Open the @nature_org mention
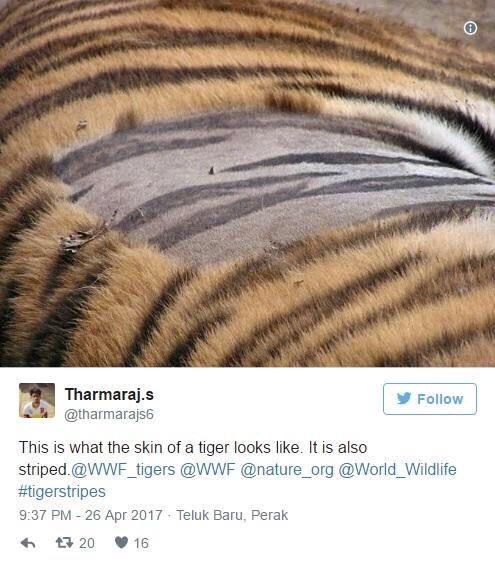 click(287, 470)
